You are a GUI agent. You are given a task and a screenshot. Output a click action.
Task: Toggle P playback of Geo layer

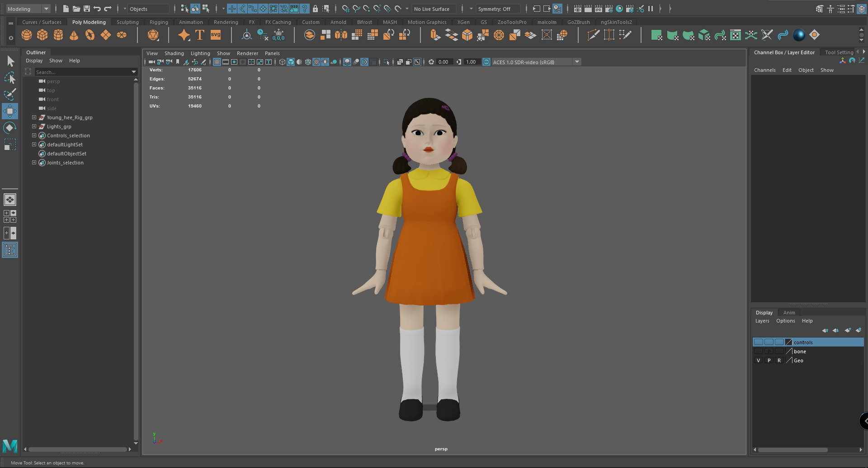(769, 360)
